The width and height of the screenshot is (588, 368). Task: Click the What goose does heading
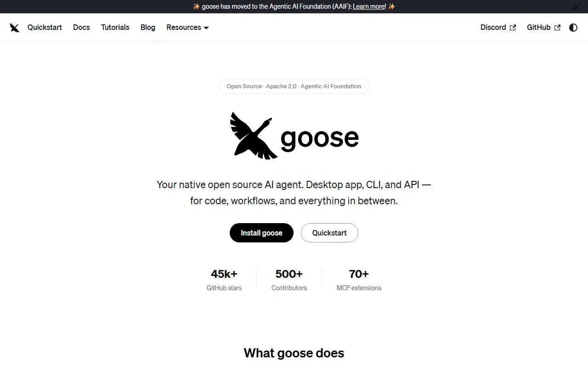point(294,353)
